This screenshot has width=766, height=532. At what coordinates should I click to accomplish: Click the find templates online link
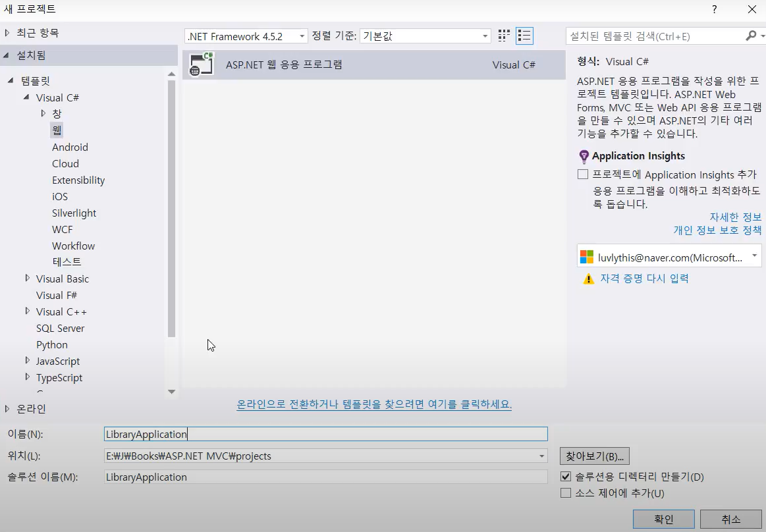[x=374, y=404]
